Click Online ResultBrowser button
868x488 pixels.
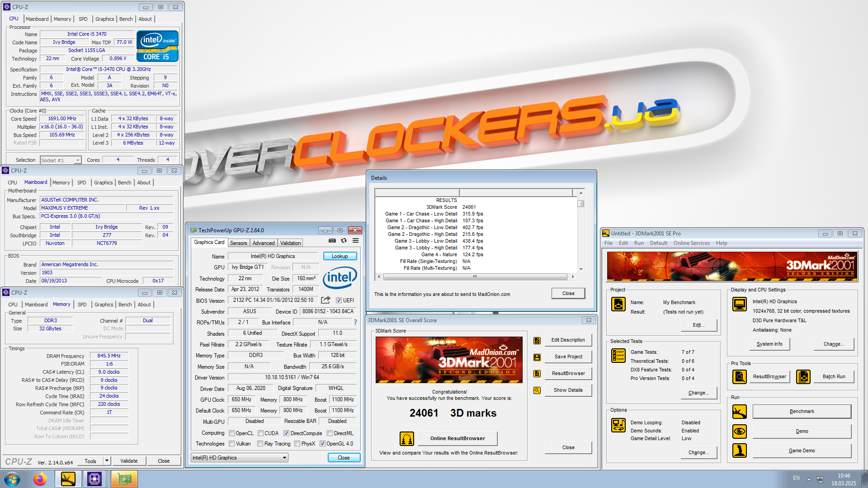[x=458, y=438]
